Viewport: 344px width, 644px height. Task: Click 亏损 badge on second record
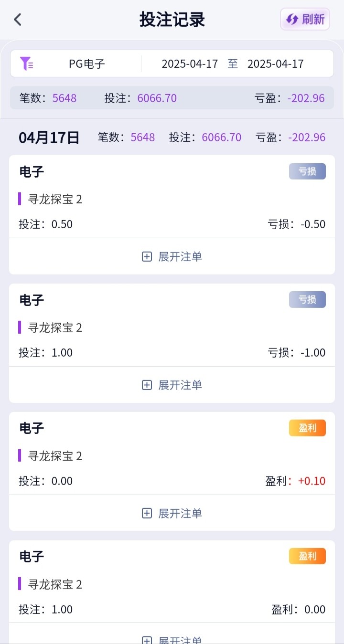tap(307, 300)
